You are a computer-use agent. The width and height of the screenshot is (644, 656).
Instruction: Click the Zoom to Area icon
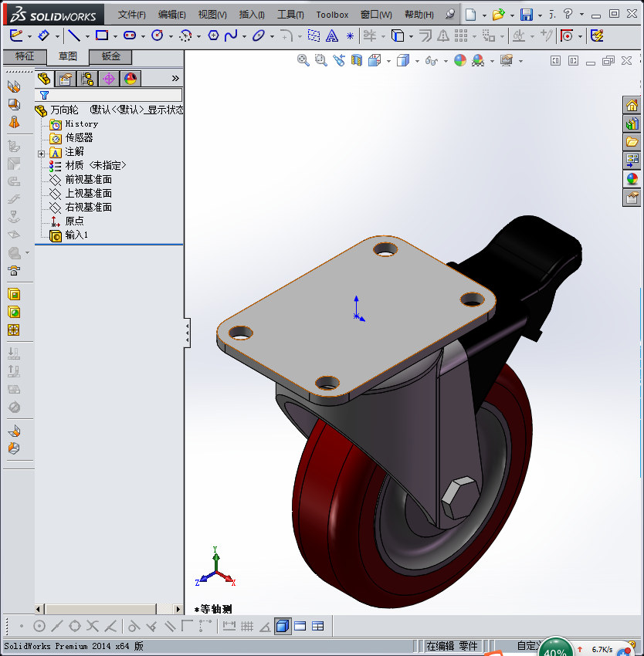click(x=320, y=61)
